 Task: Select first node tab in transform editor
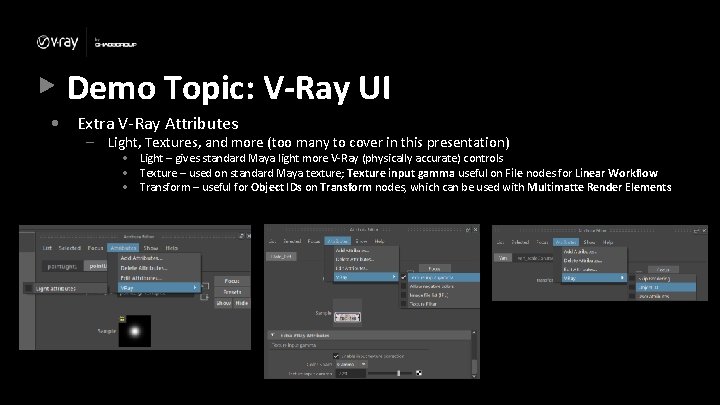[502, 258]
